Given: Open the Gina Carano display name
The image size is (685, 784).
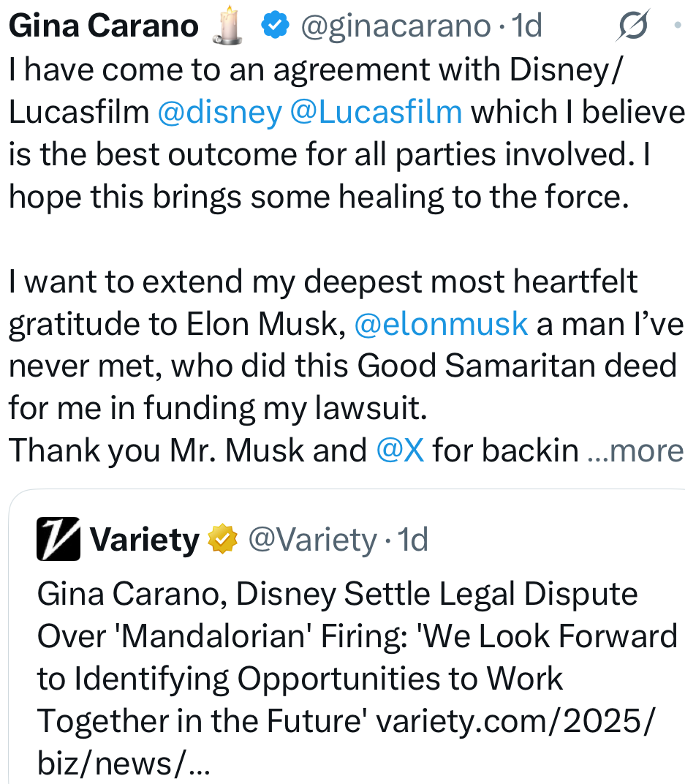Looking at the screenshot, I should [x=103, y=26].
